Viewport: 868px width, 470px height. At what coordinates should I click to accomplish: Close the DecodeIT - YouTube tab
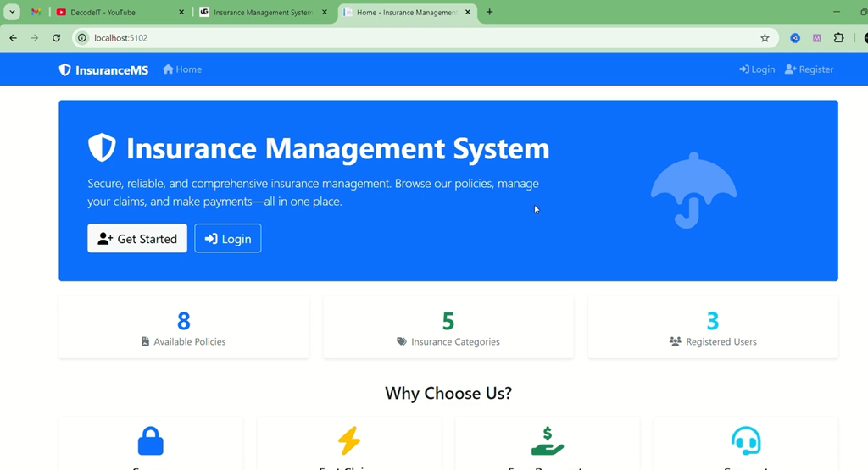(181, 12)
